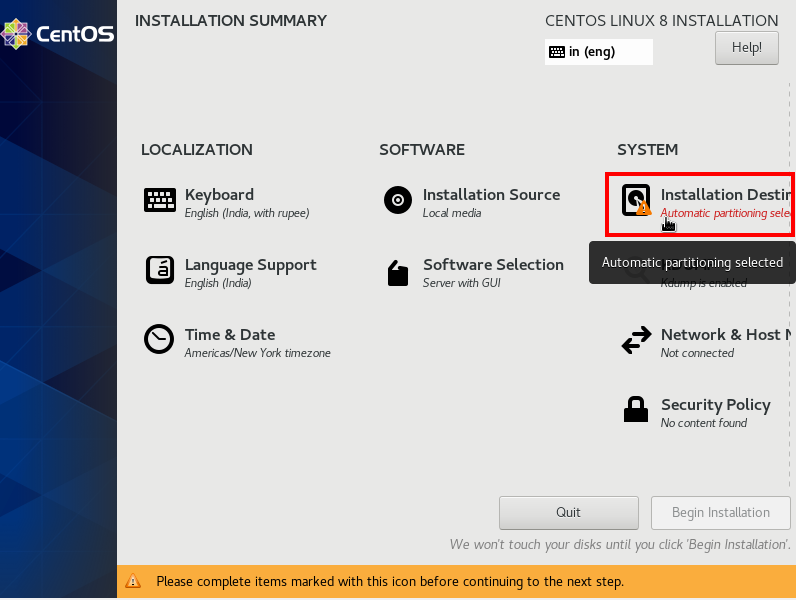Open Keyboard settings via keyboard icon

click(160, 200)
